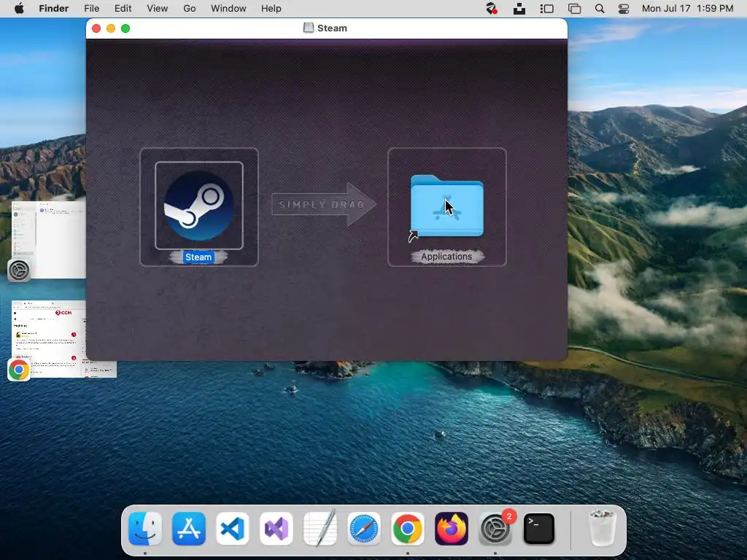The image size is (747, 560).
Task: Switch to the System Preferences window thumbnail
Action: [x=48, y=239]
